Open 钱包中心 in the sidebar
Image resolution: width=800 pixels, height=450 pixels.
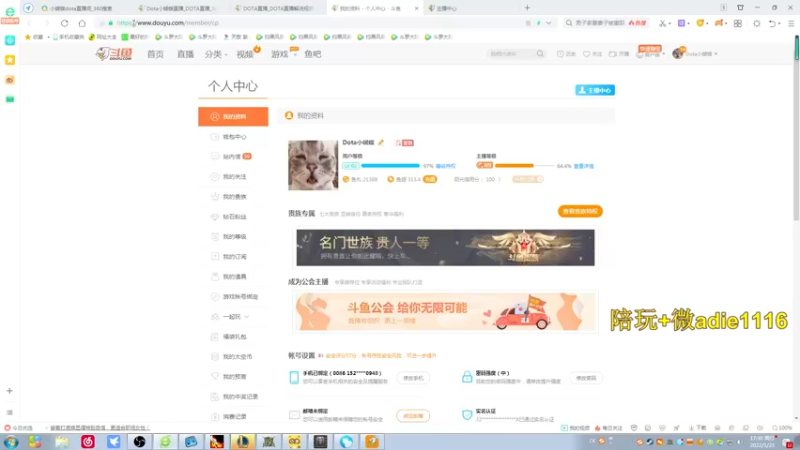(x=233, y=137)
